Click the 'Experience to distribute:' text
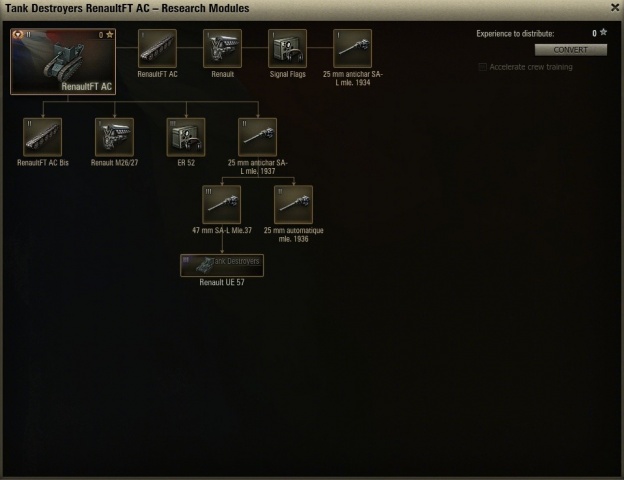The image size is (624, 480). point(515,34)
